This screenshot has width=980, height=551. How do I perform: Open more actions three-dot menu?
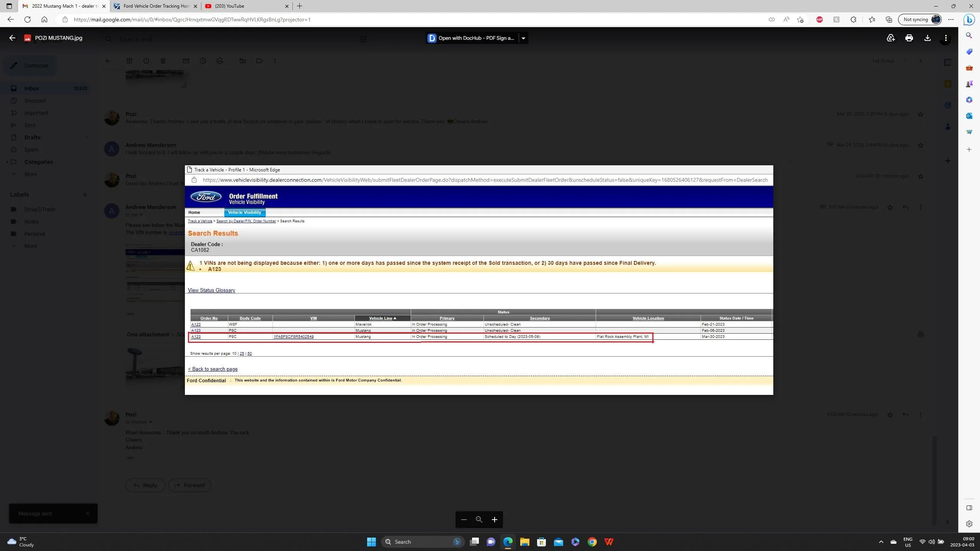[x=946, y=38]
